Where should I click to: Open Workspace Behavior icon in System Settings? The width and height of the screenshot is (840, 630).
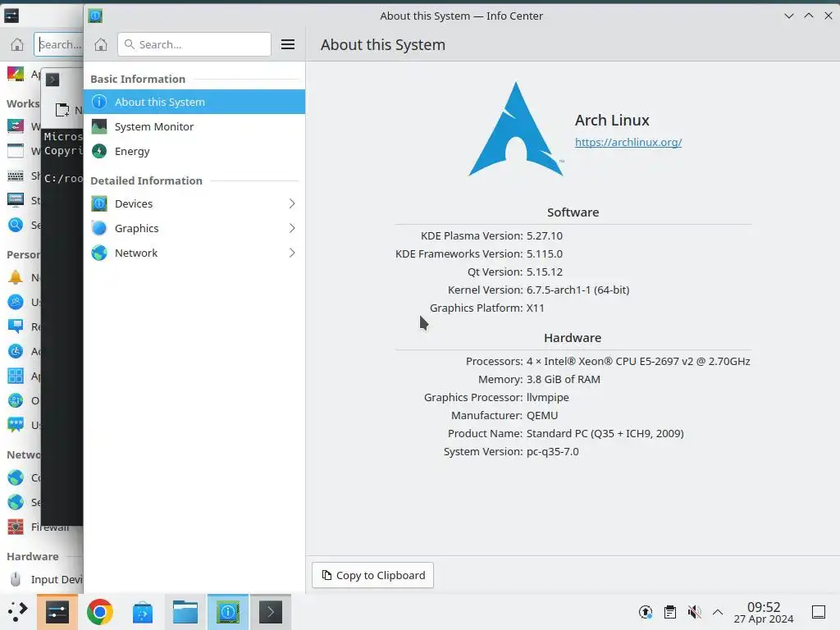[x=16, y=126]
